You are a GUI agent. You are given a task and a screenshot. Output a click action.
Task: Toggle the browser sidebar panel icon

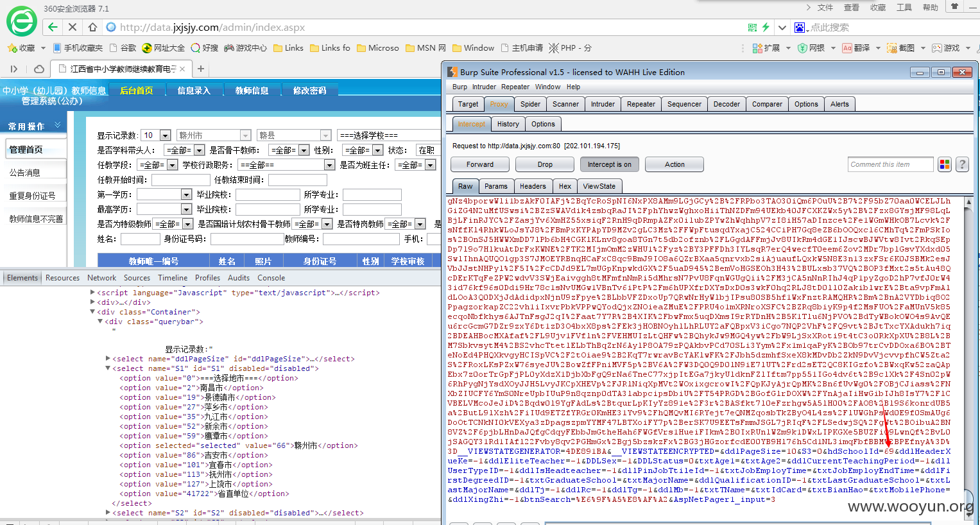click(13, 69)
